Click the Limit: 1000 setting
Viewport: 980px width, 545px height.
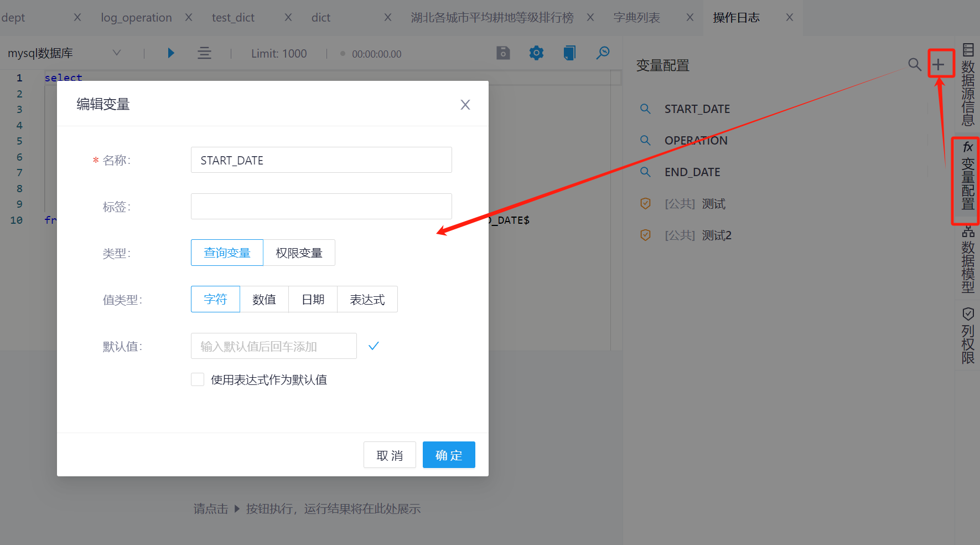point(279,53)
